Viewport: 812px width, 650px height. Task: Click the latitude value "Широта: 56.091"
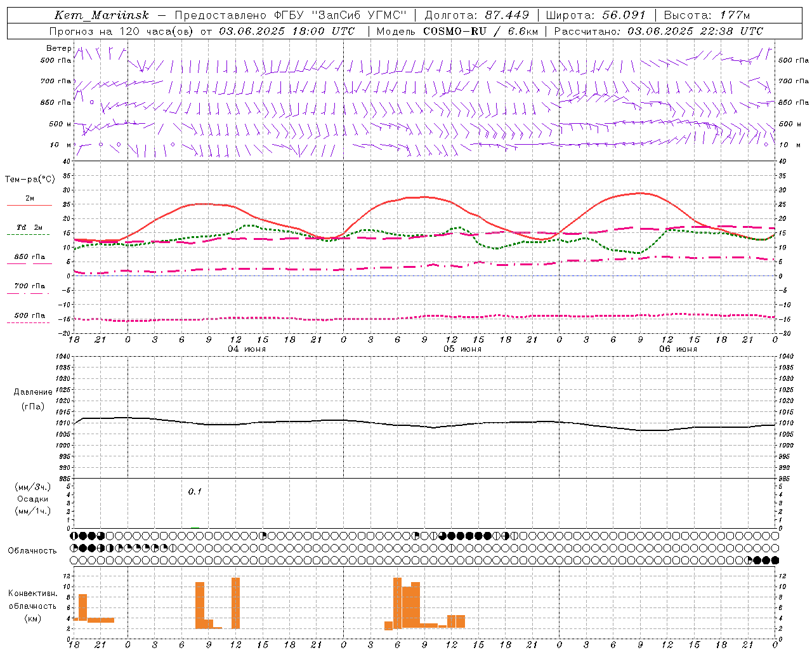click(596, 15)
